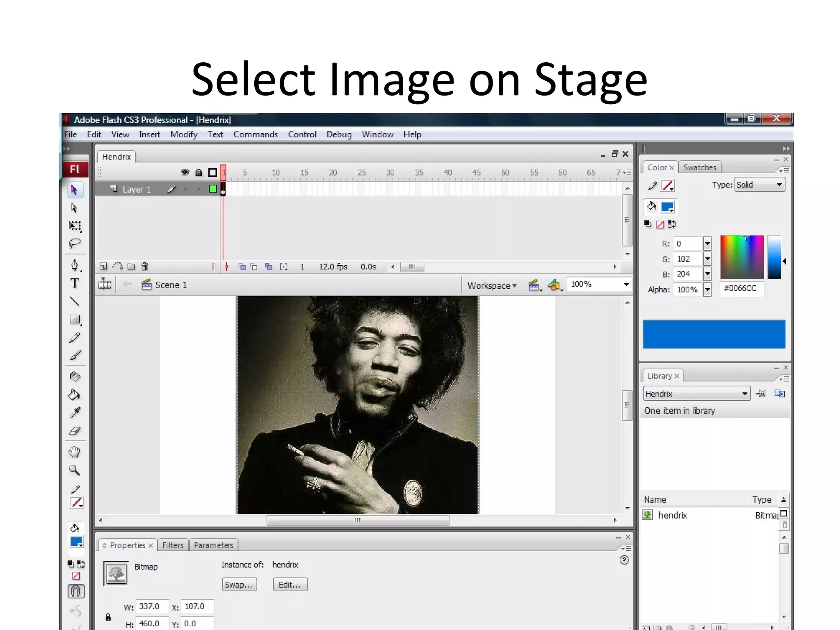Select the Lasso tool
The height and width of the screenshot is (630, 840).
pyautogui.click(x=75, y=244)
